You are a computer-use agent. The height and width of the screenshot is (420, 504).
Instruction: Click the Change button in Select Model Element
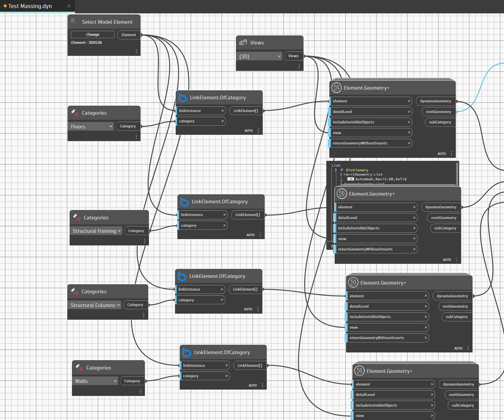93,34
